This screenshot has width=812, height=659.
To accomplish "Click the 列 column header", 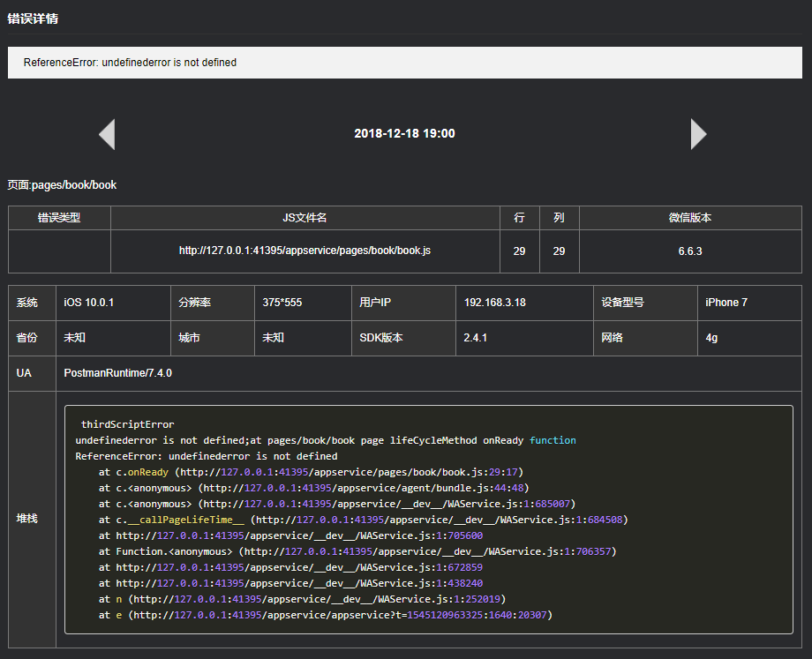I will tap(560, 218).
